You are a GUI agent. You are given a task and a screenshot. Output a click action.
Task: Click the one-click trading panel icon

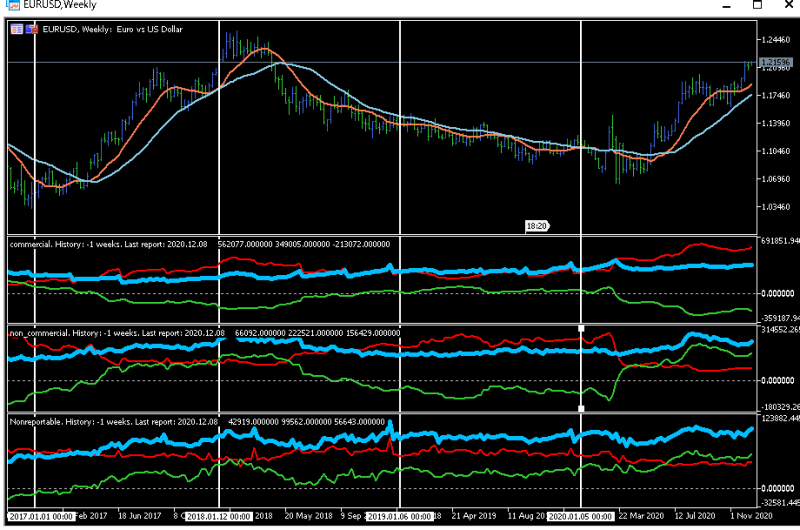tap(17, 29)
